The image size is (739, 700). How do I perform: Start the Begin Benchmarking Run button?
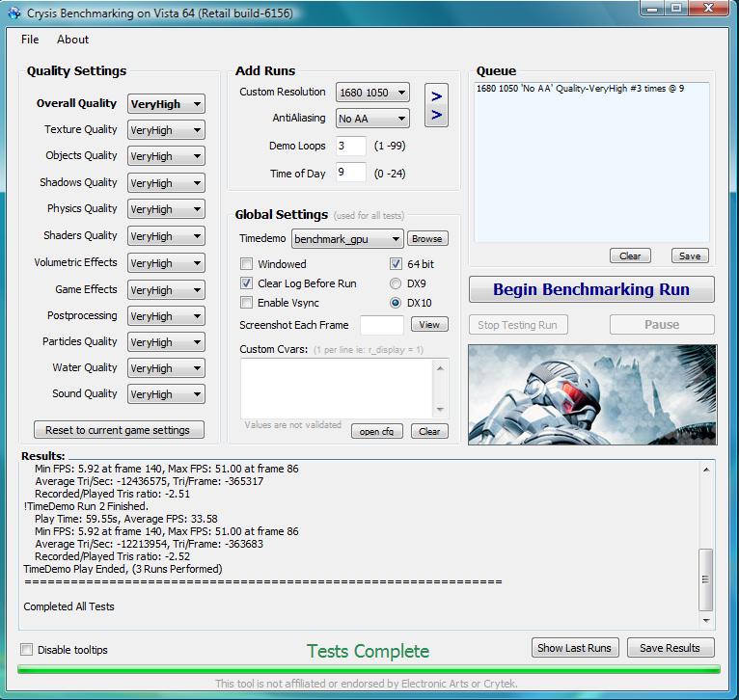pos(591,289)
